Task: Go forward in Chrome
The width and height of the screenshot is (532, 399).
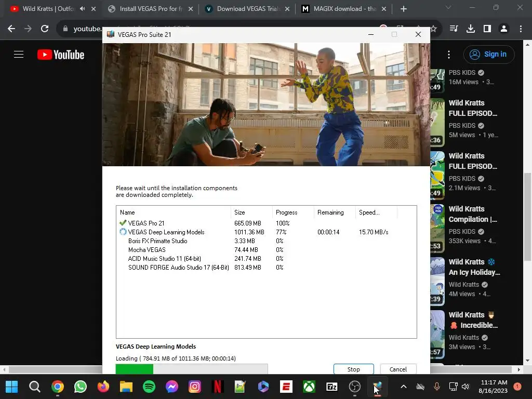Action: (28, 29)
